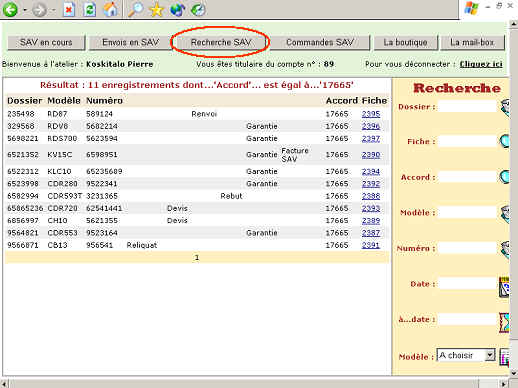Click model cell CDR593T

coord(65,196)
